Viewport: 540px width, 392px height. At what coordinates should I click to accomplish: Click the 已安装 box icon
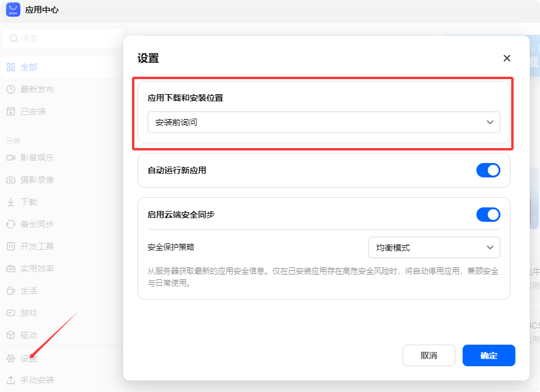(11, 111)
